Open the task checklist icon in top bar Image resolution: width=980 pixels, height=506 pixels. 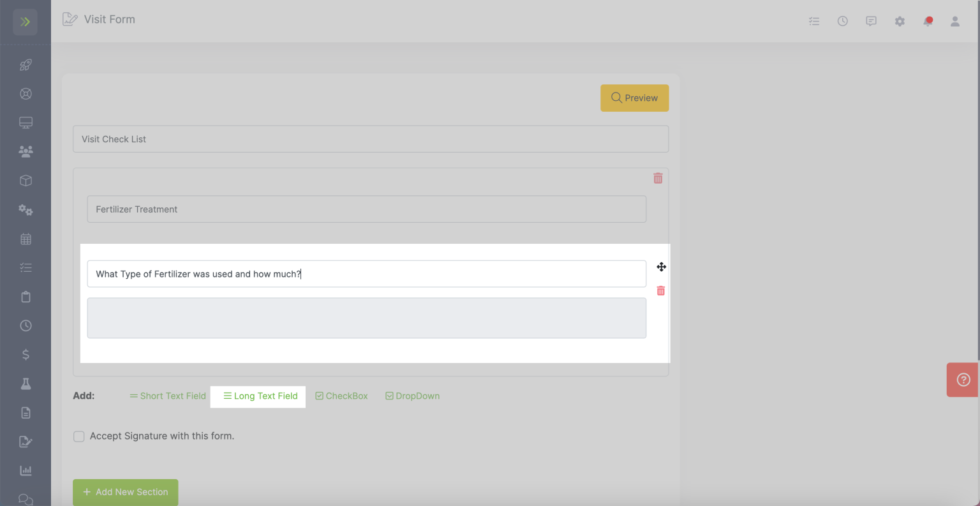[814, 21]
